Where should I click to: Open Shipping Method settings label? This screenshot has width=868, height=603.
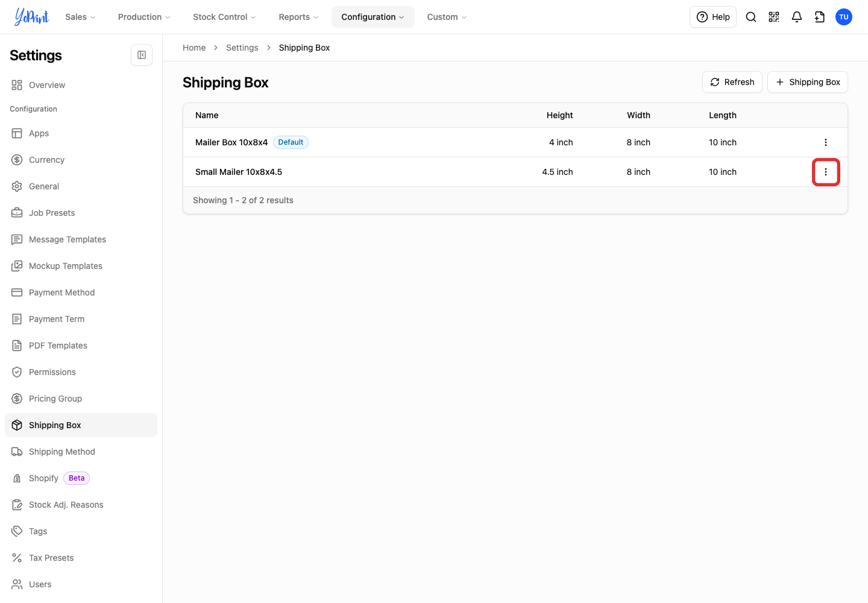pyautogui.click(x=62, y=452)
